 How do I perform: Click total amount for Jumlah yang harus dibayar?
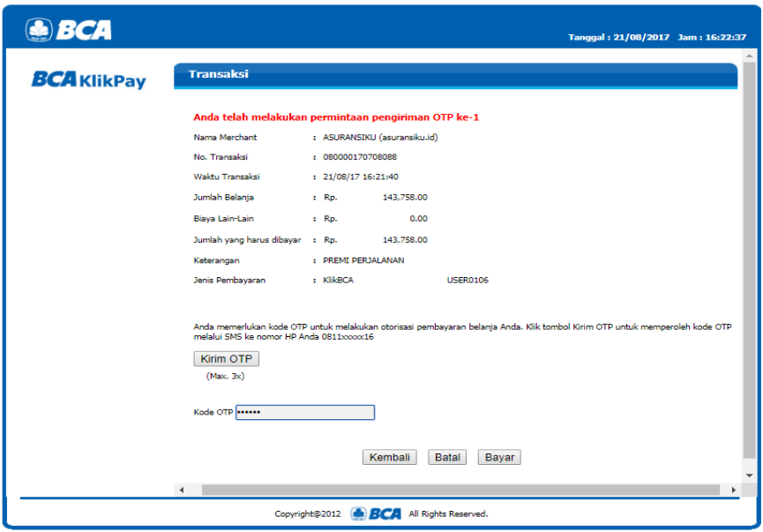click(x=405, y=239)
